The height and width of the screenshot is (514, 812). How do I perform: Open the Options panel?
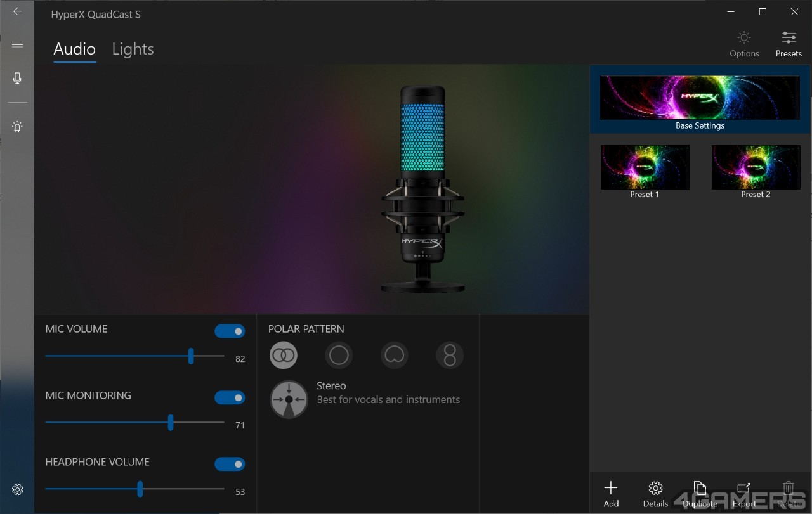click(x=744, y=44)
